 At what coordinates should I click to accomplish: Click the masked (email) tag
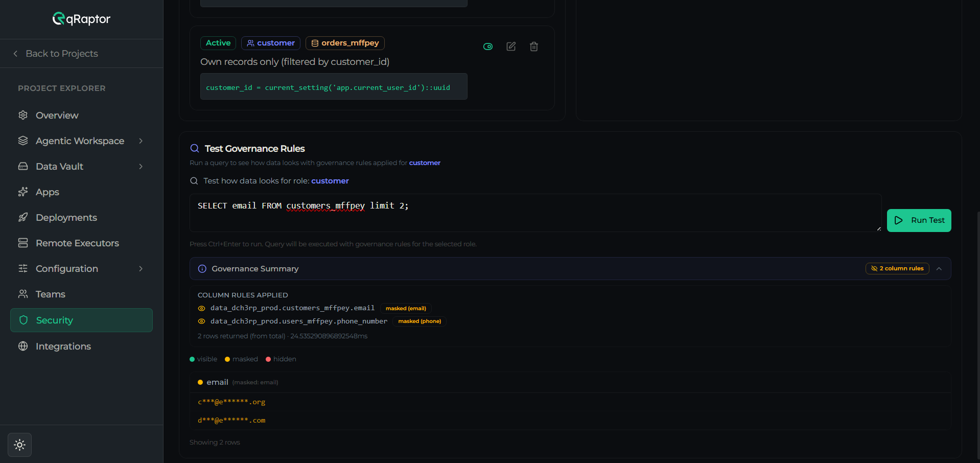tap(406, 308)
